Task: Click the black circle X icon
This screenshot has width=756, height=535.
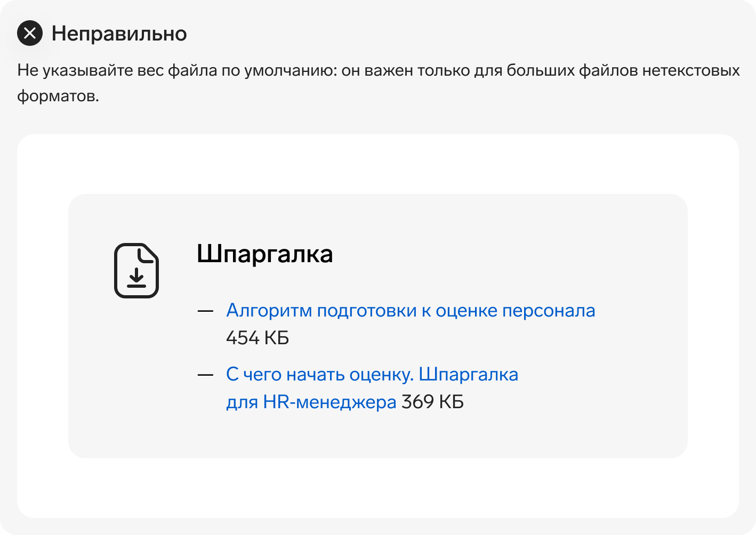Action: pyautogui.click(x=30, y=33)
